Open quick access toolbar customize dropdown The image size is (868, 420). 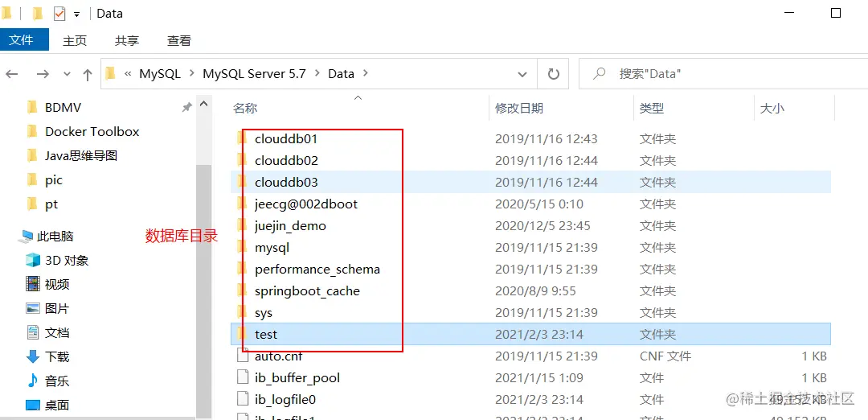click(76, 14)
